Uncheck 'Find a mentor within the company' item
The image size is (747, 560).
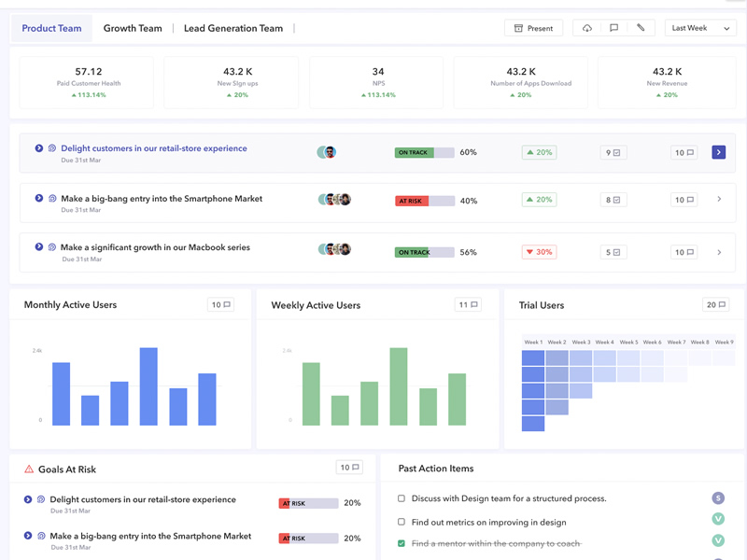(x=402, y=543)
